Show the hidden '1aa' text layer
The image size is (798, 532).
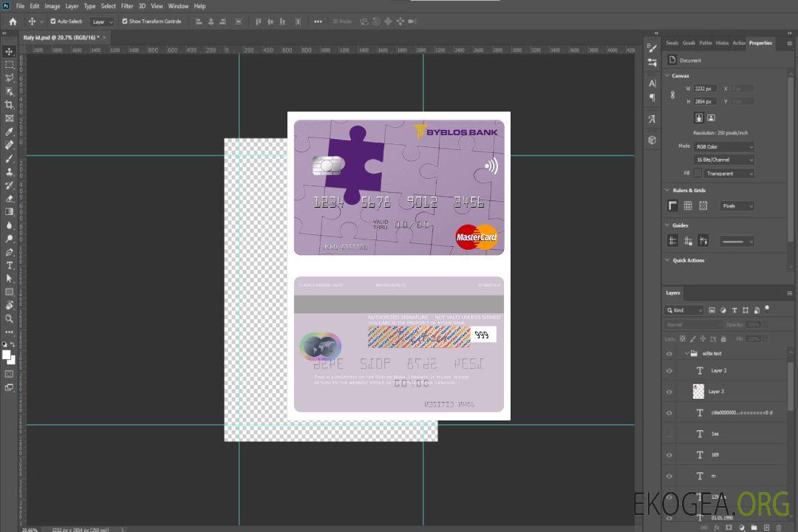click(x=669, y=434)
